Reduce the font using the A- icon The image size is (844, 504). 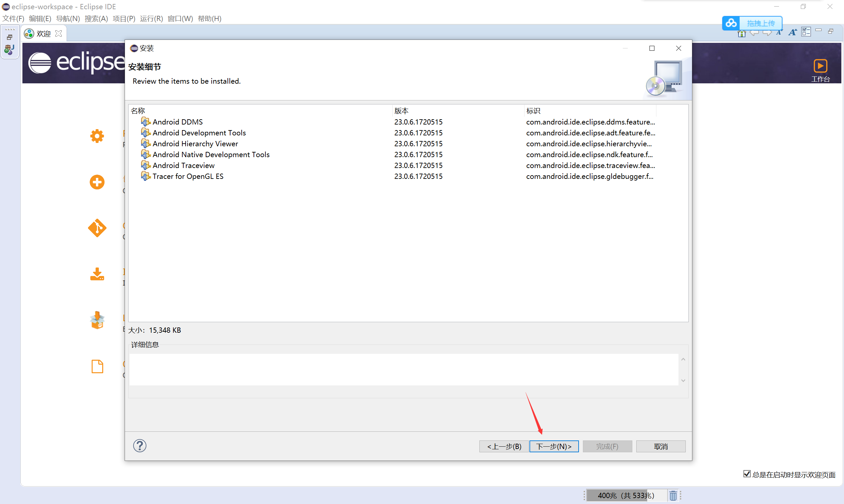(779, 33)
